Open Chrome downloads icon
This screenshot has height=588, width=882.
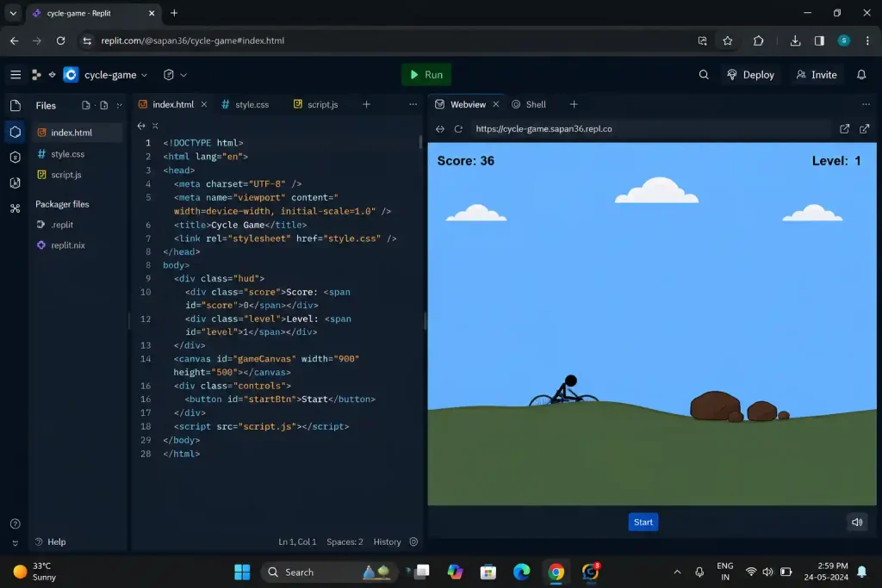pyautogui.click(x=795, y=40)
